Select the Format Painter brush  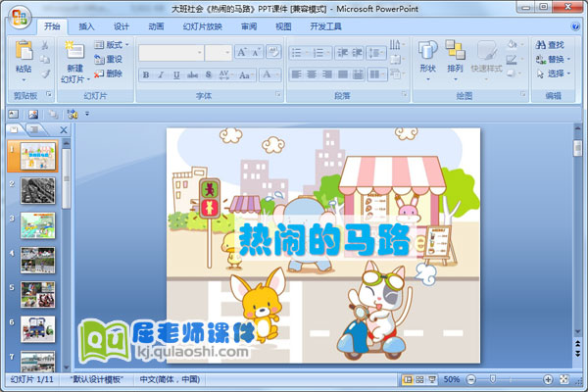tap(45, 73)
